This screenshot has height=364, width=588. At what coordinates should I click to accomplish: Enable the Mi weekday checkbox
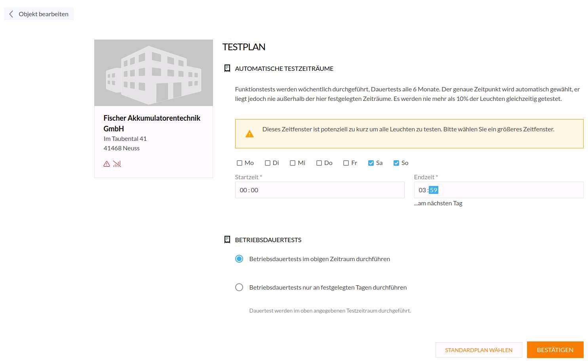293,163
